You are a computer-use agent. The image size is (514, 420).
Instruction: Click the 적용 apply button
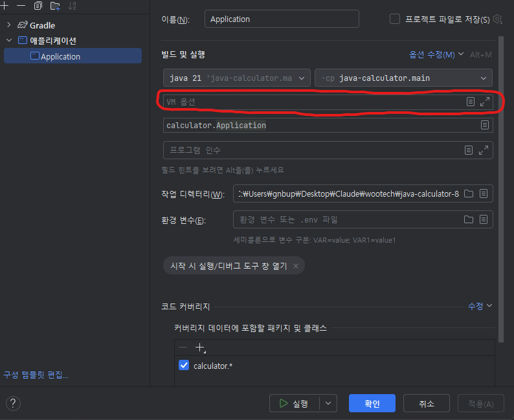[x=480, y=403]
